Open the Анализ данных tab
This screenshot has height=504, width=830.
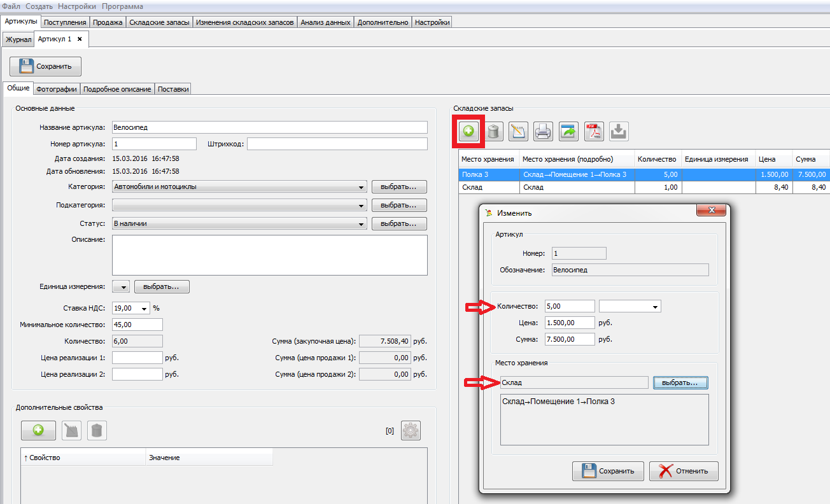(x=326, y=22)
